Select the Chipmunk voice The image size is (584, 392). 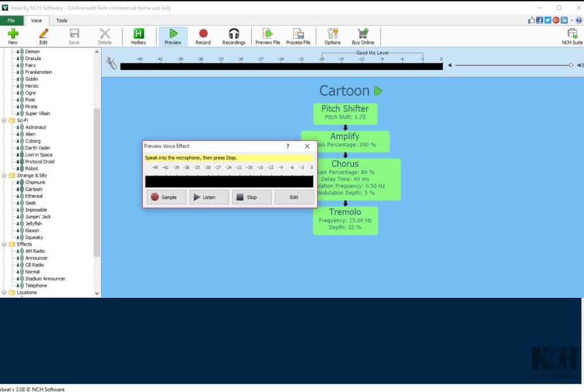tap(35, 182)
